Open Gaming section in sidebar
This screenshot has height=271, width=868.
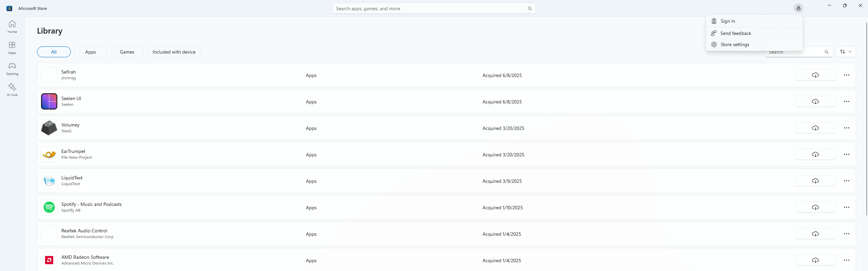coord(12,69)
